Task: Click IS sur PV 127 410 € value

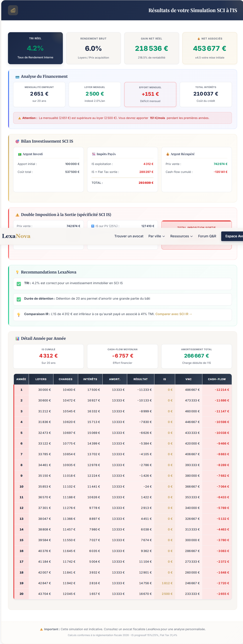Action: click(148, 226)
